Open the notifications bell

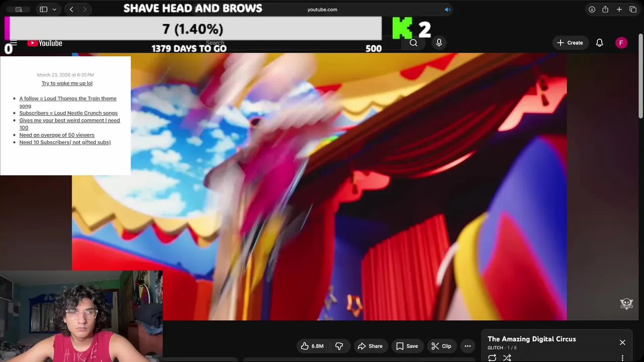(599, 43)
